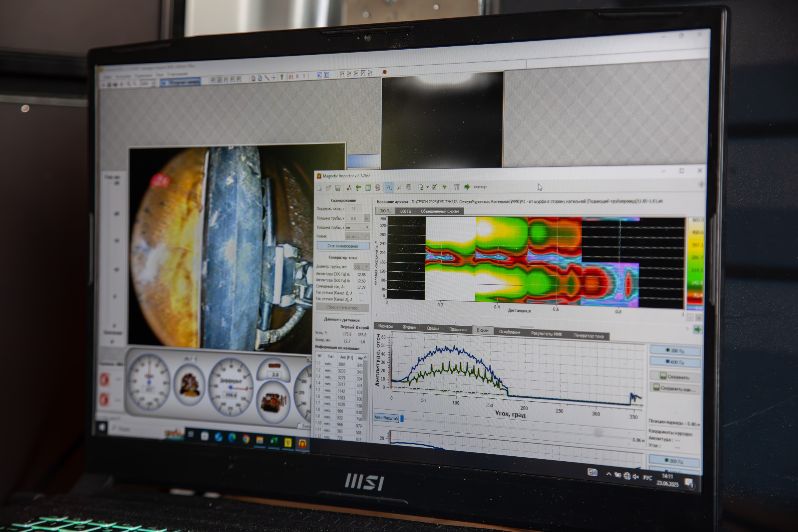
Task: Select the 'В-скан' tab
Action: tap(483, 330)
